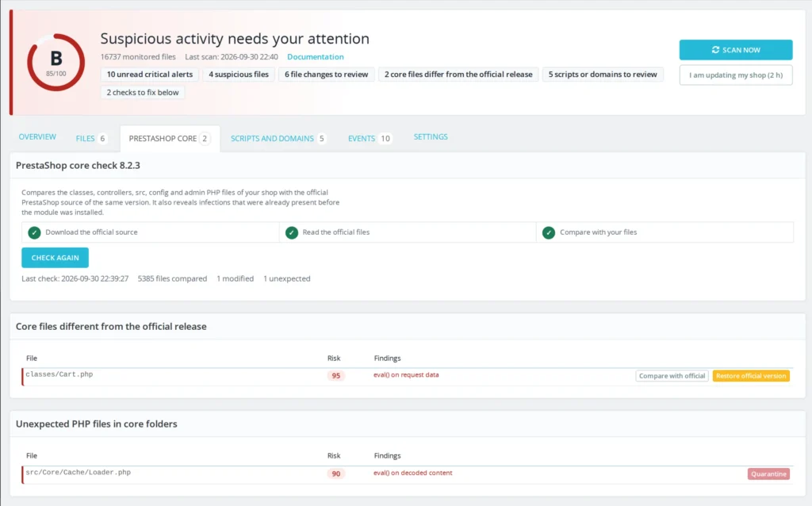Click 2 core files differ from official release

click(458, 75)
